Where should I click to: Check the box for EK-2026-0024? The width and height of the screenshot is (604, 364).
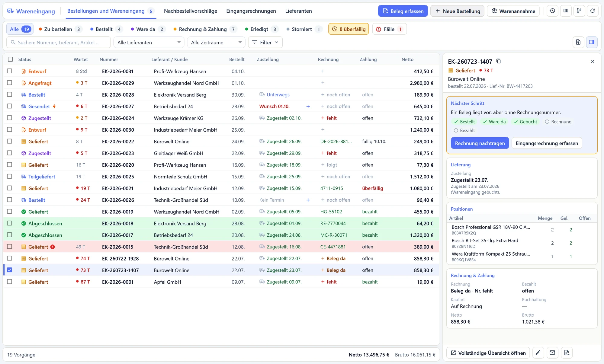(x=10, y=118)
